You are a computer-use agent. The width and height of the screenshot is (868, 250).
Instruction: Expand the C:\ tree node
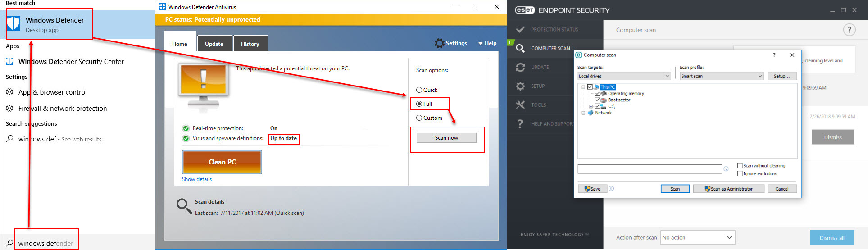click(591, 106)
